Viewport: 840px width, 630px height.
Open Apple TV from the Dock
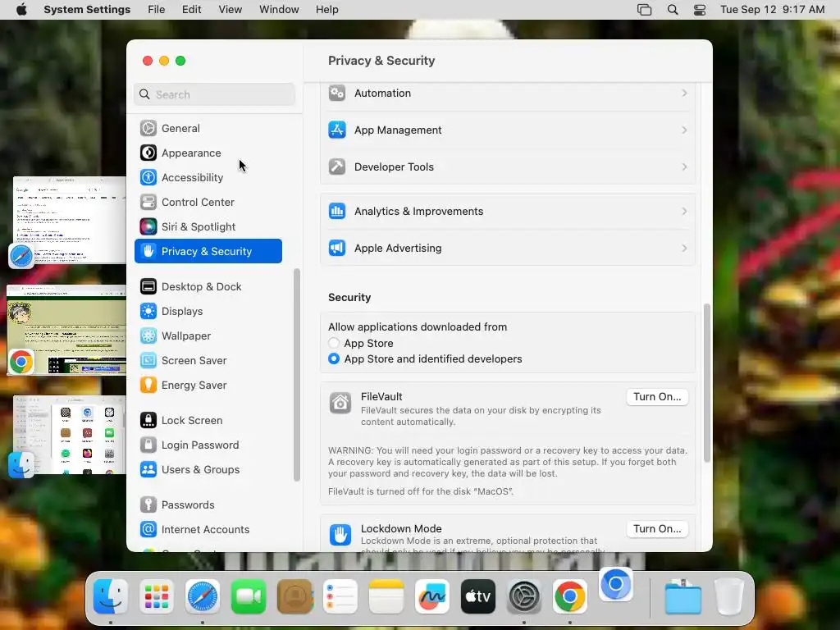pyautogui.click(x=478, y=596)
